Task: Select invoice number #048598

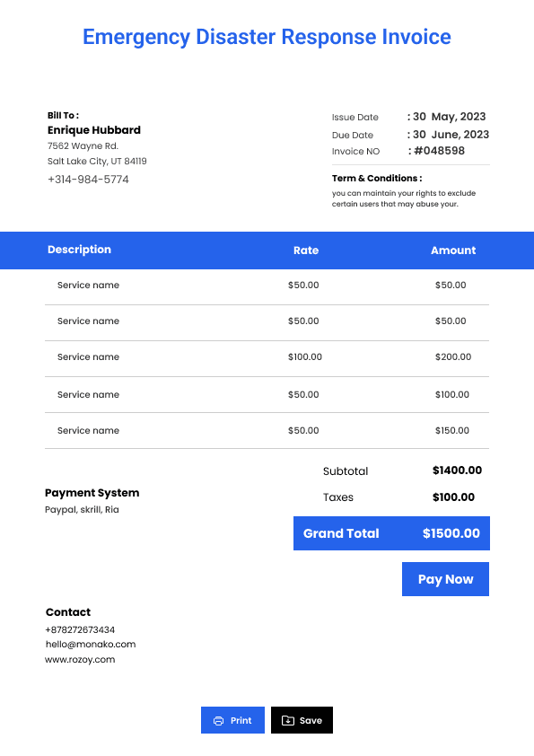Action: coord(439,151)
